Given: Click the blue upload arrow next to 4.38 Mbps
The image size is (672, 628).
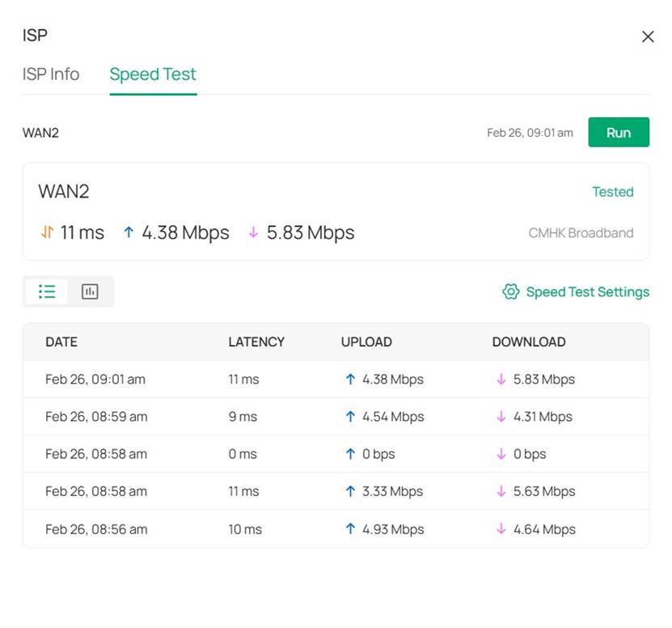Looking at the screenshot, I should point(128,232).
